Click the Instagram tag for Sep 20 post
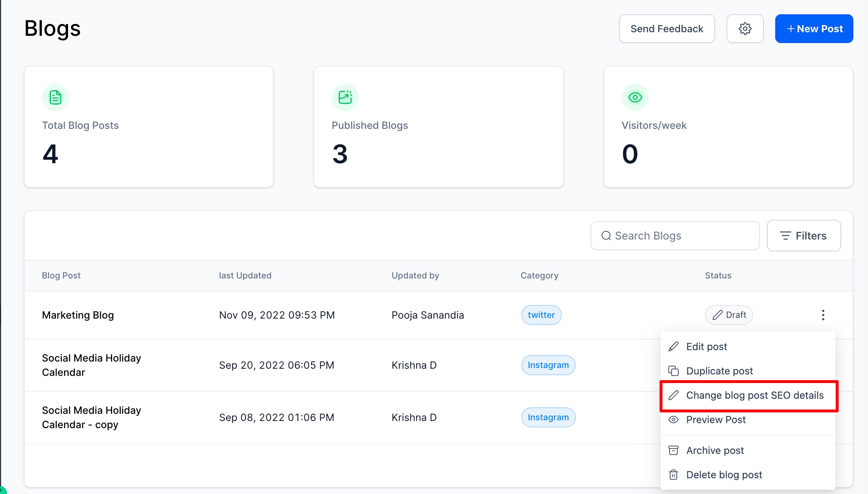 [548, 365]
